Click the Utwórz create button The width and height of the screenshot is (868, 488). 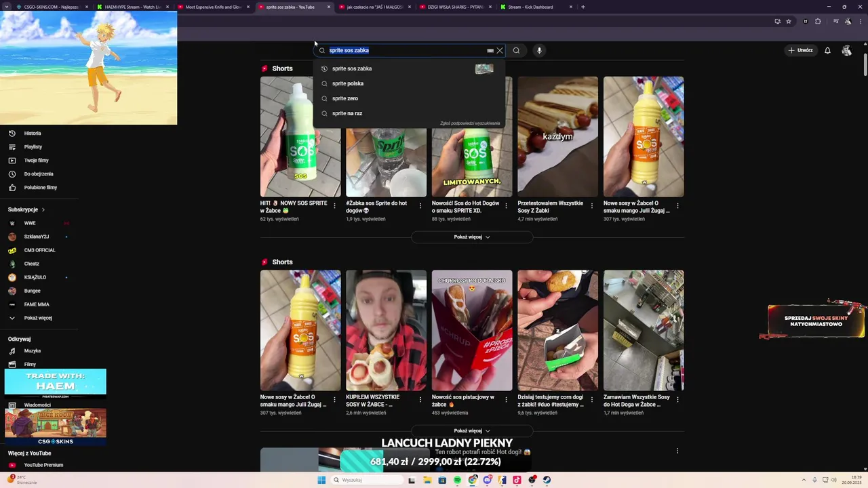801,50
